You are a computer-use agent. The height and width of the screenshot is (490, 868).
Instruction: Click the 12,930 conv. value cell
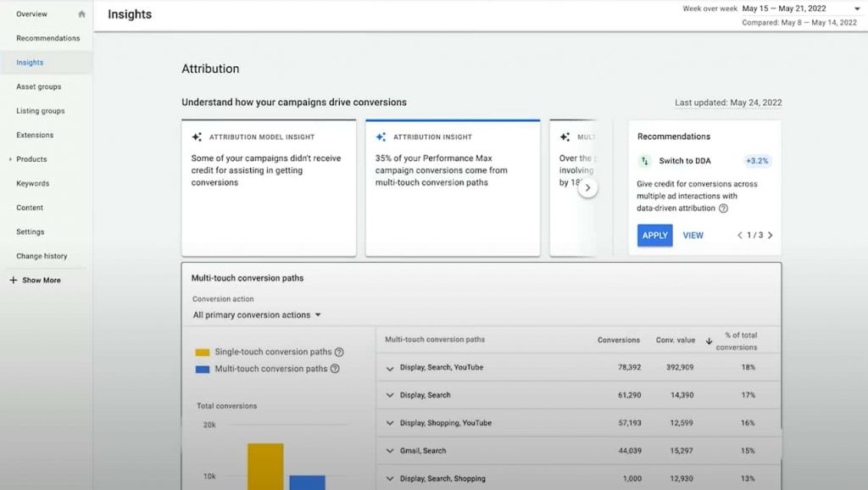pyautogui.click(x=682, y=478)
